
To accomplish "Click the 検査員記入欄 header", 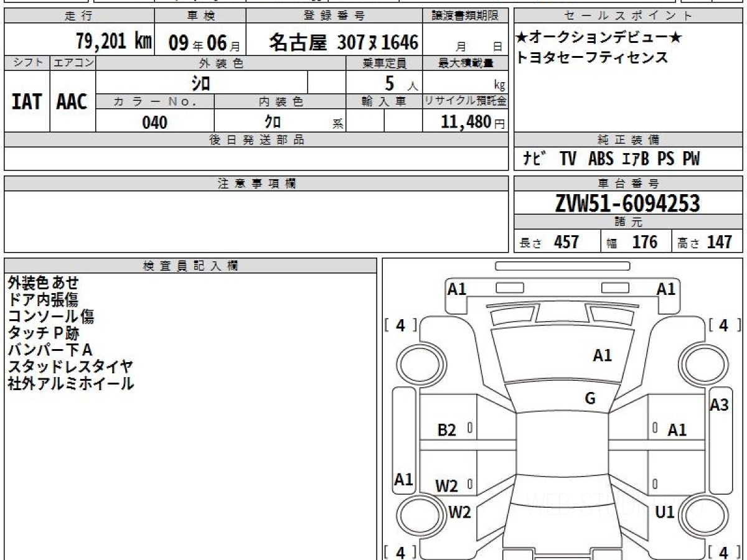I will pyautogui.click(x=190, y=266).
